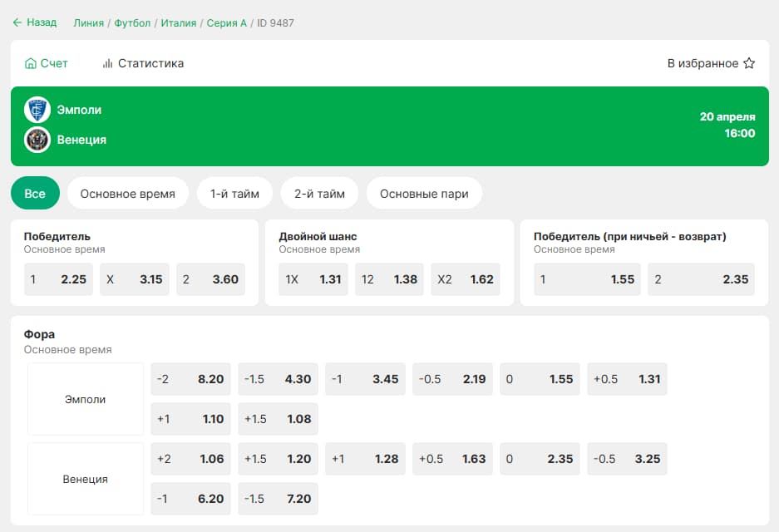Pick draw-no-bet 2 at 2.35

click(701, 279)
